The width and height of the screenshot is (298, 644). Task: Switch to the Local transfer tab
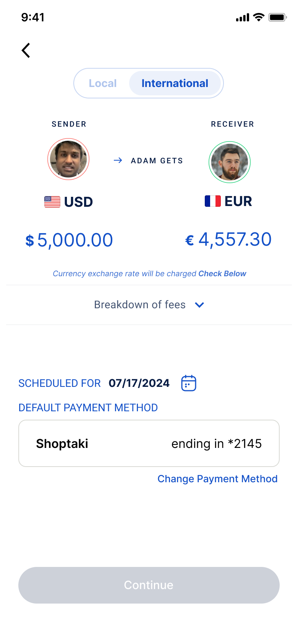coord(102,83)
